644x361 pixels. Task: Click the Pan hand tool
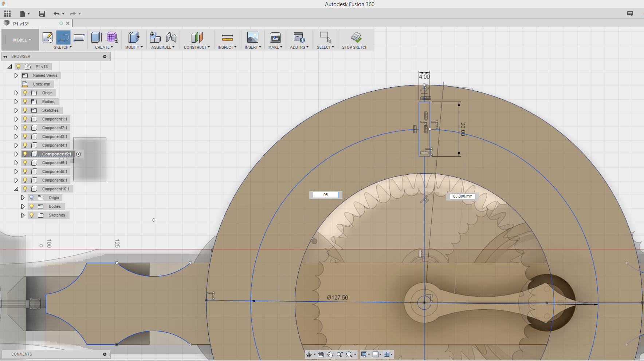[x=330, y=354]
